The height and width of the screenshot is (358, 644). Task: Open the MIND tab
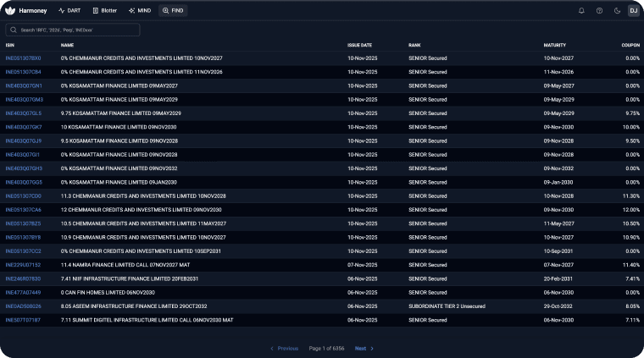[x=140, y=11]
